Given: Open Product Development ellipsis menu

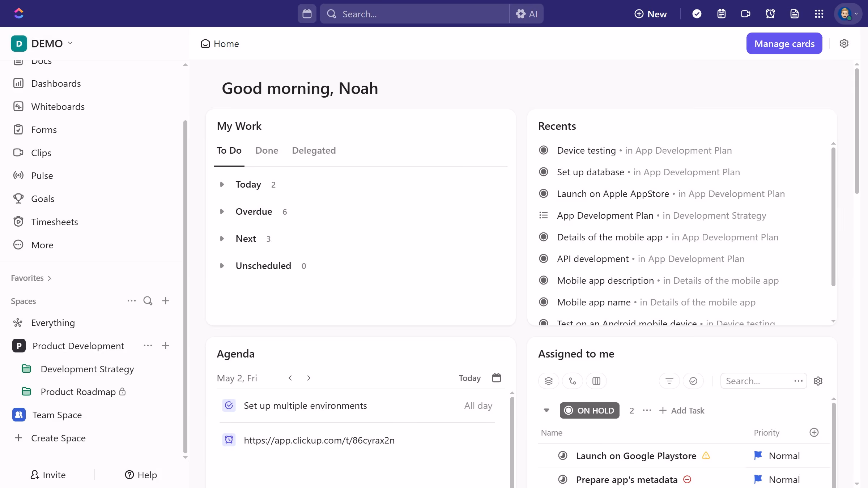Looking at the screenshot, I should 148,346.
